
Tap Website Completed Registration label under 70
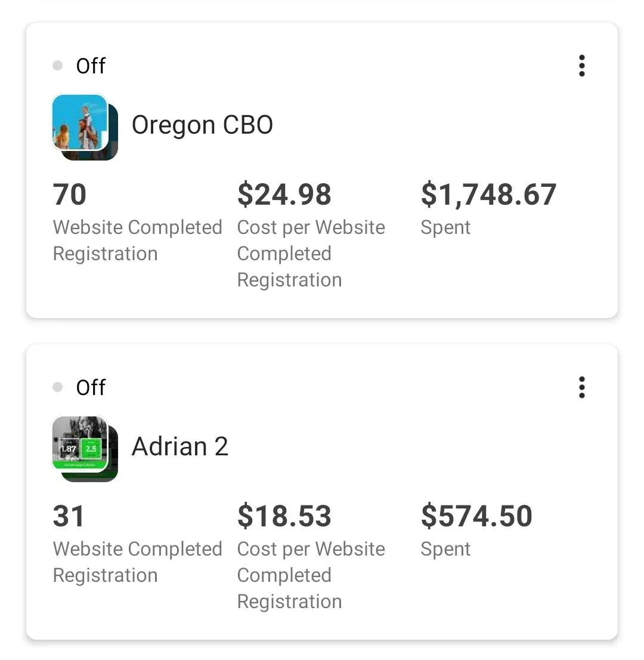138,240
